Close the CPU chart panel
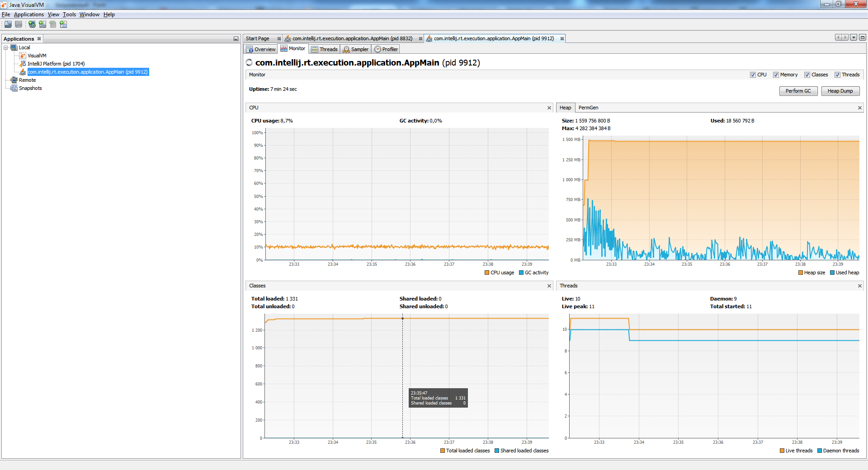 (549, 108)
